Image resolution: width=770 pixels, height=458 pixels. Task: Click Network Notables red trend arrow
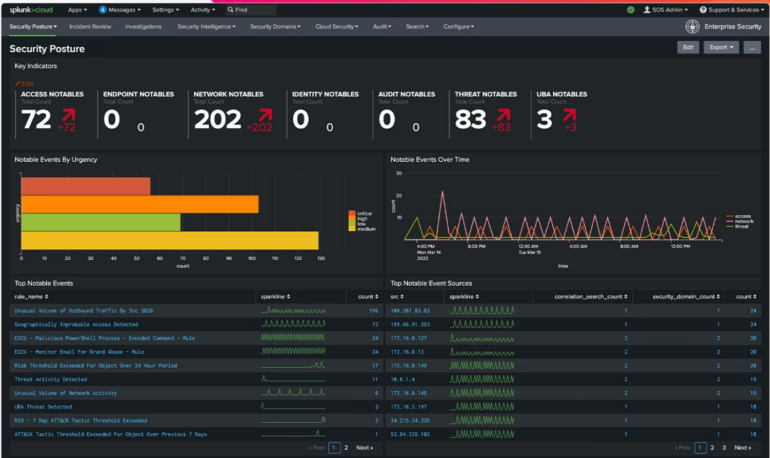click(x=265, y=115)
